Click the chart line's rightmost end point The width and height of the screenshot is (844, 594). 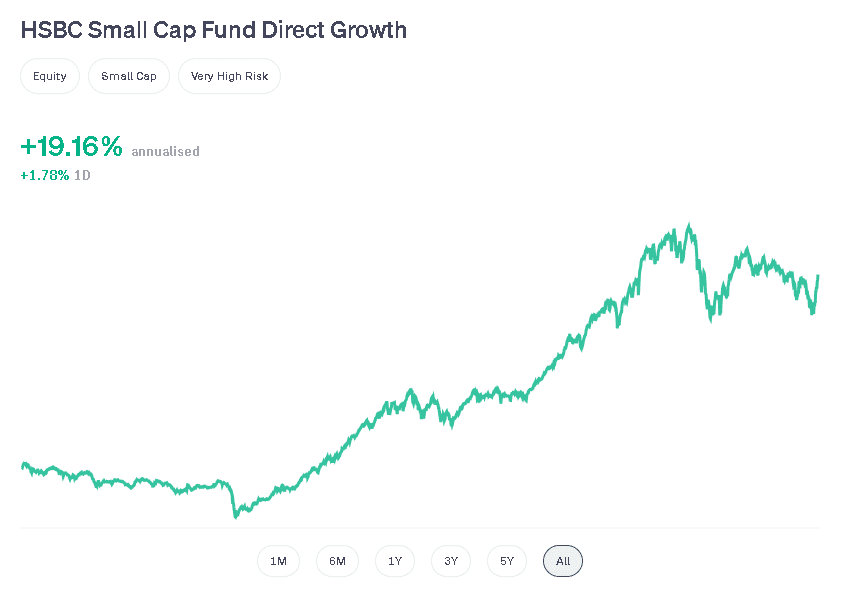click(818, 275)
